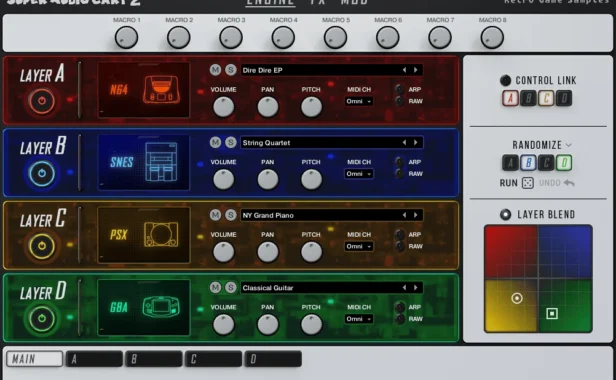Click the Layer A Volume knob

click(224, 107)
